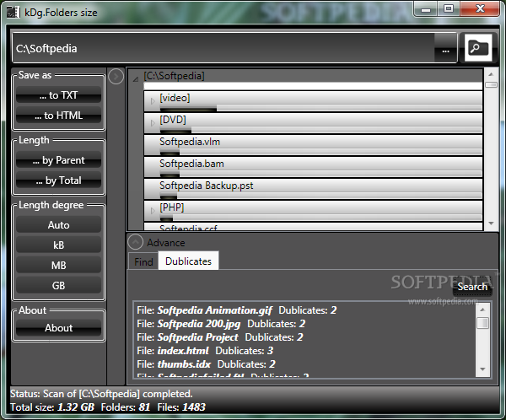This screenshot has width=506, height=420.
Task: Select Softpedia.vlm in the tree
Action: tap(313, 145)
